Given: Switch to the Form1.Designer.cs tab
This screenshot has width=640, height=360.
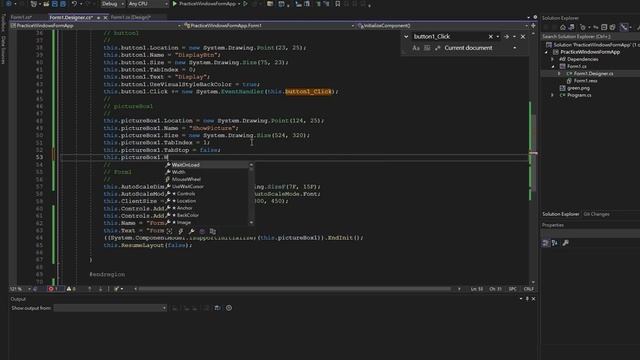Looking at the screenshot, I should [x=71, y=18].
